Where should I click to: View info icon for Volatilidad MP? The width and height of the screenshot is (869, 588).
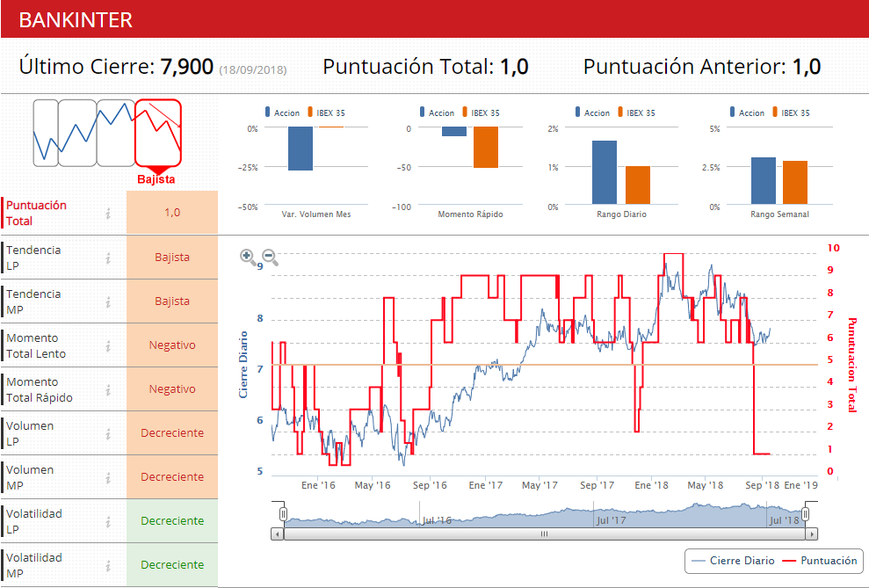pos(109,565)
